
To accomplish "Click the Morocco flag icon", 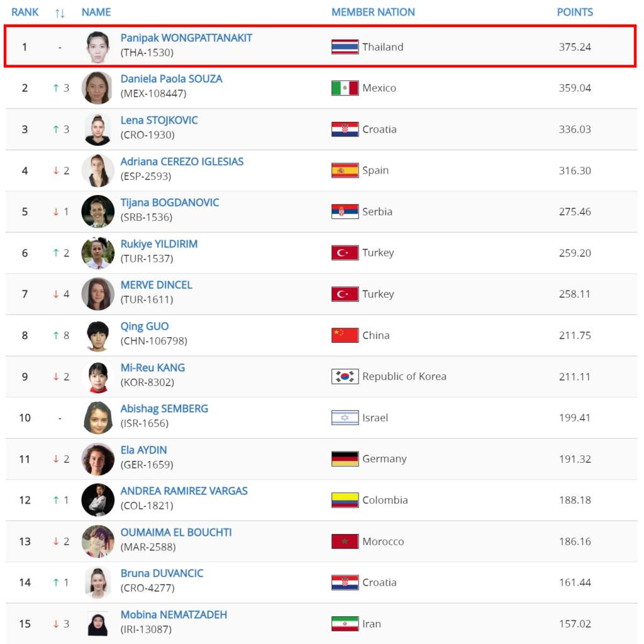I will pyautogui.click(x=345, y=541).
